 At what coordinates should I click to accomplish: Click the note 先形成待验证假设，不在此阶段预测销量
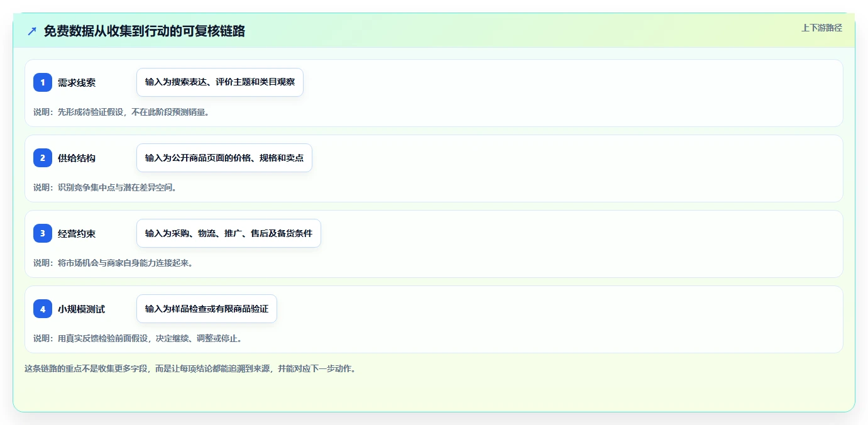click(x=121, y=112)
